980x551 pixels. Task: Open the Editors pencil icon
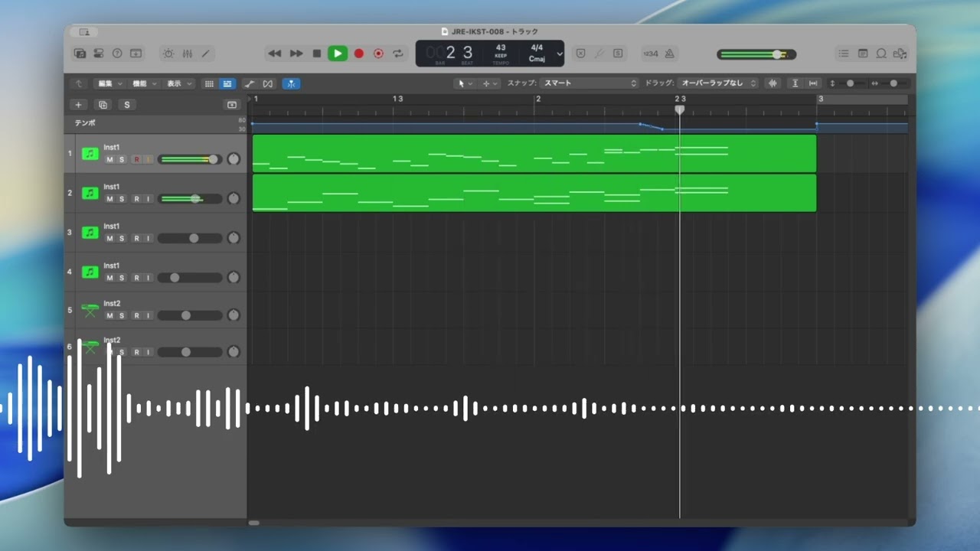(x=205, y=54)
